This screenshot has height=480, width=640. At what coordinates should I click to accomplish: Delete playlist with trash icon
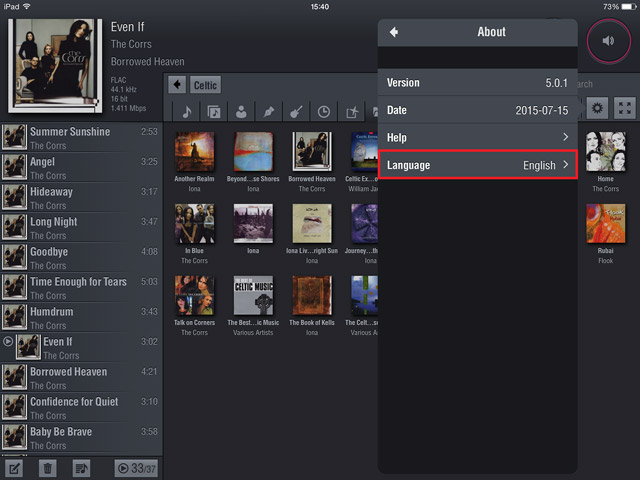(47, 467)
